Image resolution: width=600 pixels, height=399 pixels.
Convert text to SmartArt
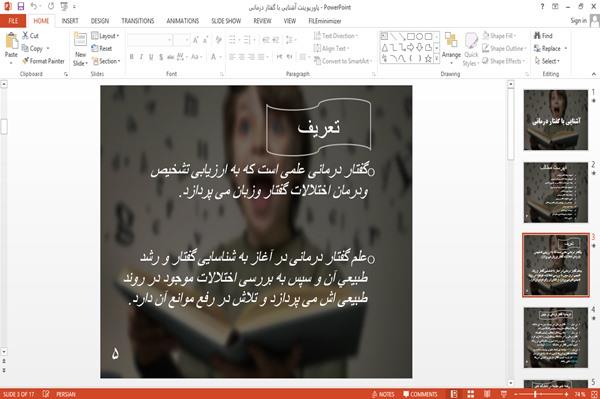(x=343, y=61)
